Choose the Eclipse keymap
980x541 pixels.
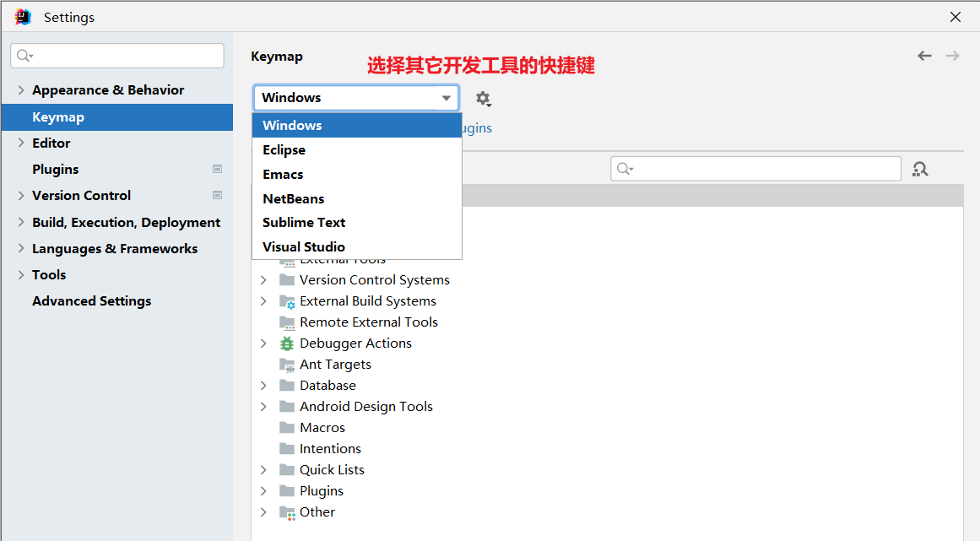pyautogui.click(x=357, y=150)
